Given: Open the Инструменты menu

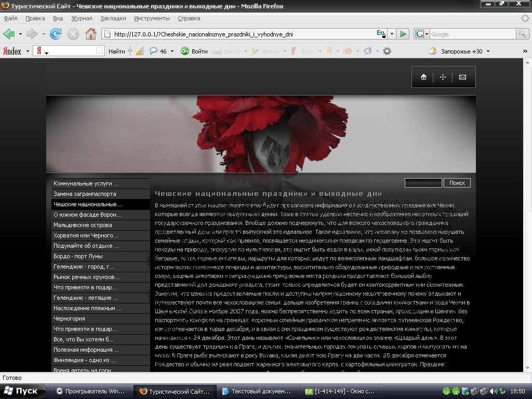Looking at the screenshot, I should 152,18.
